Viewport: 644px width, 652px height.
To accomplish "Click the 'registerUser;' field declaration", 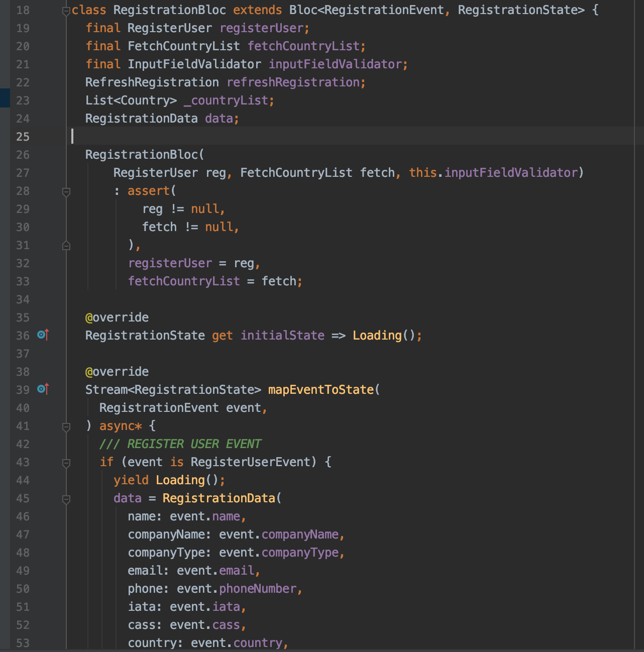I will tap(265, 28).
